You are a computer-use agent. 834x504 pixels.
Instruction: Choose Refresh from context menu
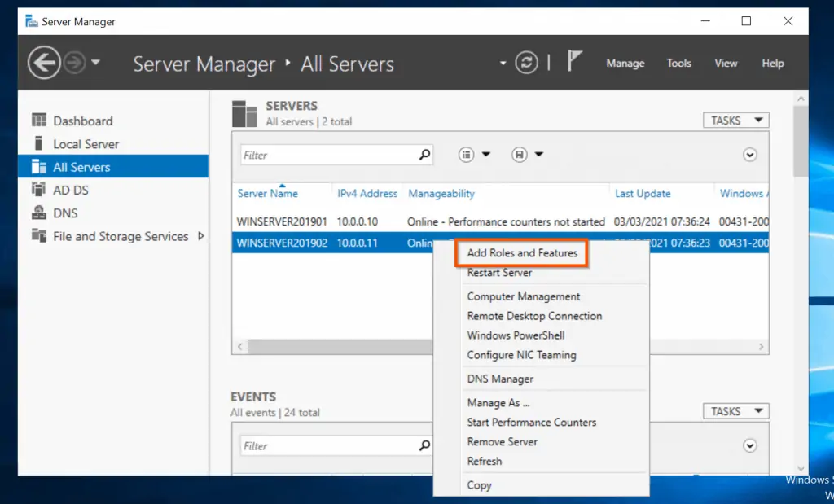(485, 462)
